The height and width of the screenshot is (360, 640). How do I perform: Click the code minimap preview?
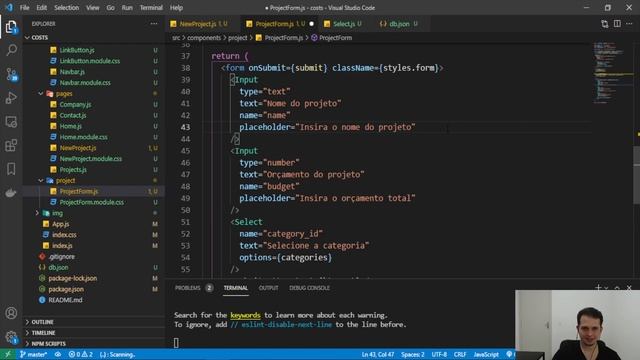(612, 73)
